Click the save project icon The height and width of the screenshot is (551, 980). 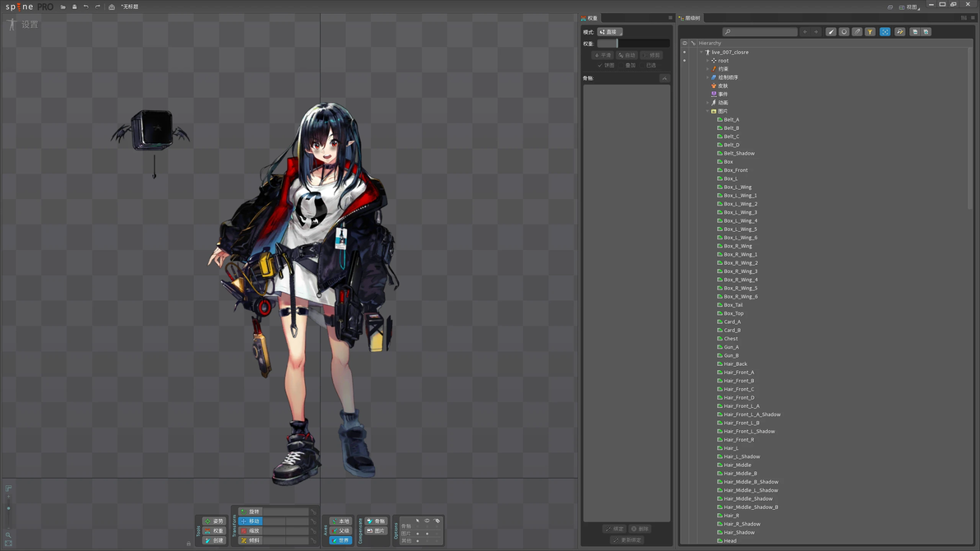coord(74,7)
